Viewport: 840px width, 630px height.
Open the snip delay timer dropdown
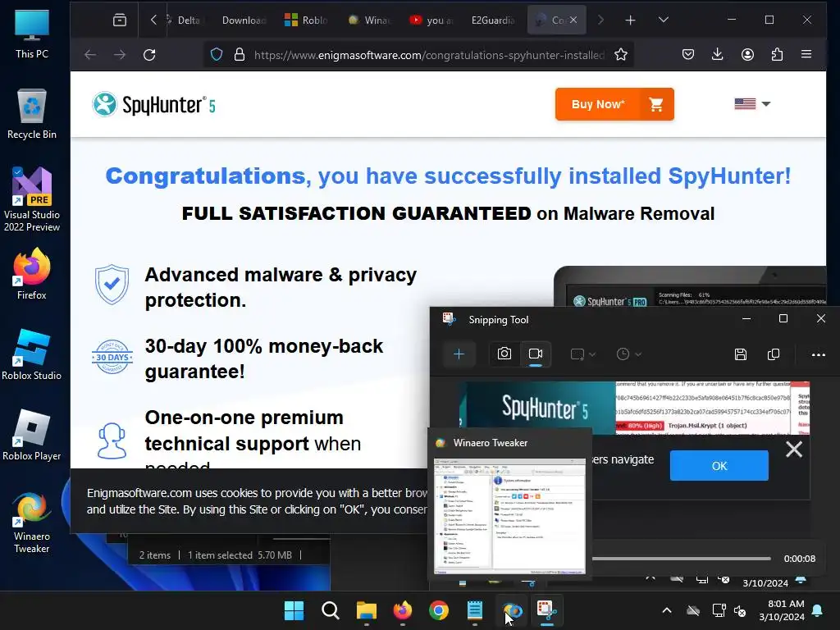628,354
